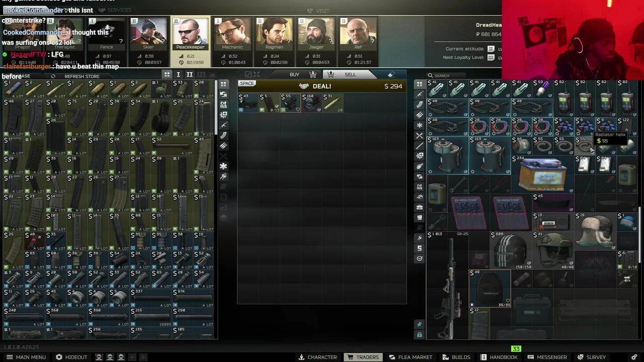
Task: Filter stash by barter exchange icon
Action: [420, 176]
